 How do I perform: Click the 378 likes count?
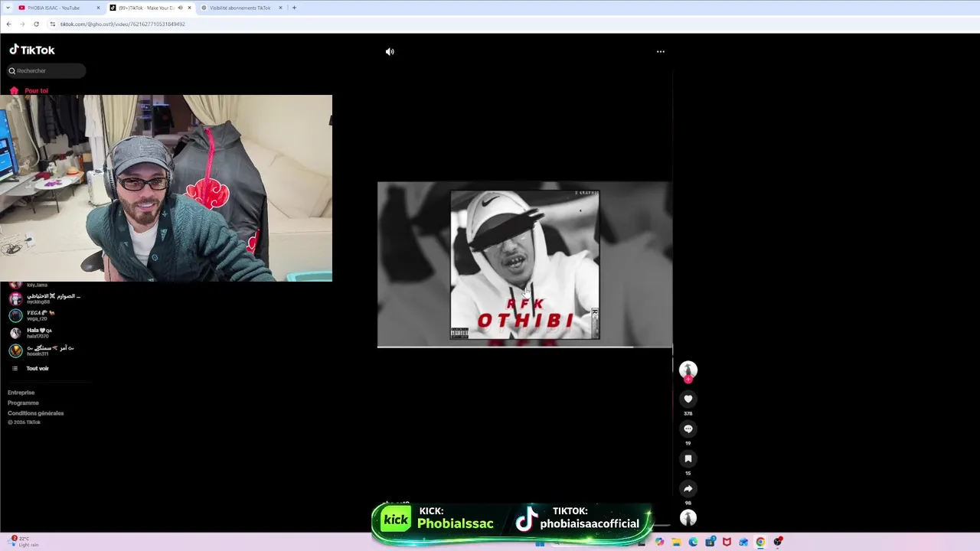[x=688, y=413]
